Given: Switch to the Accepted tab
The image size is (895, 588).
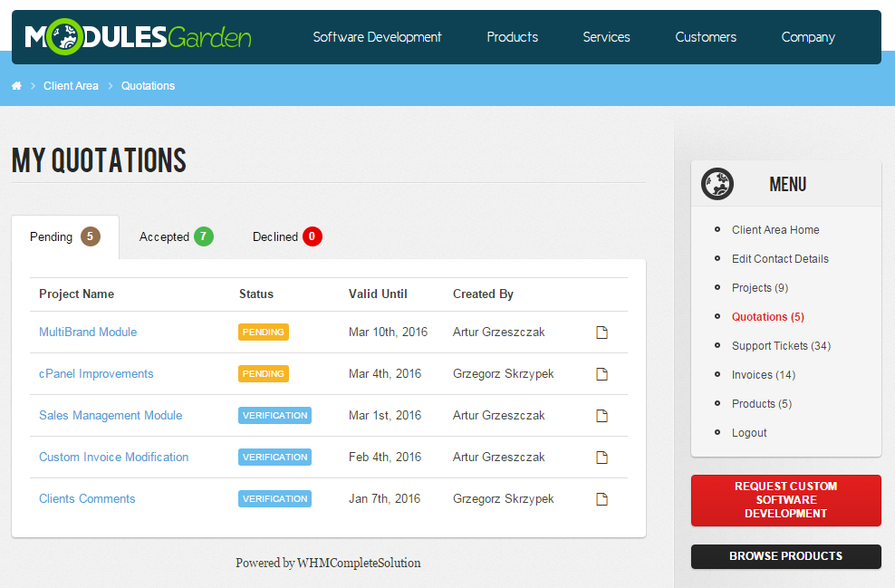Looking at the screenshot, I should tap(176, 236).
